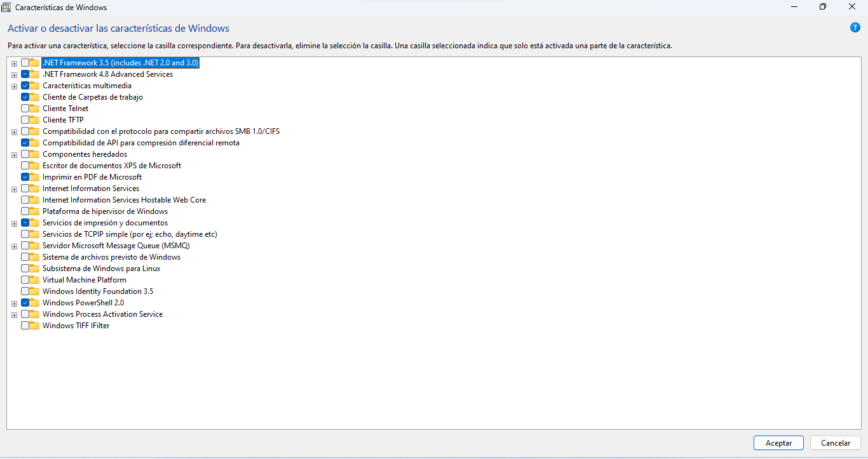The width and height of the screenshot is (868, 459).
Task: Click the folder icon next to Subsistema de Windows para Linux
Action: tap(34, 269)
